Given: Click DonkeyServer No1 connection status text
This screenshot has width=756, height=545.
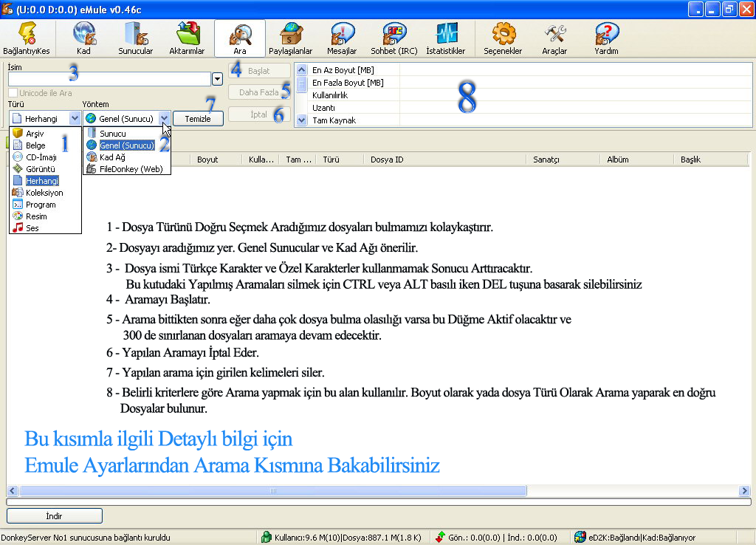Looking at the screenshot, I should (x=86, y=538).
